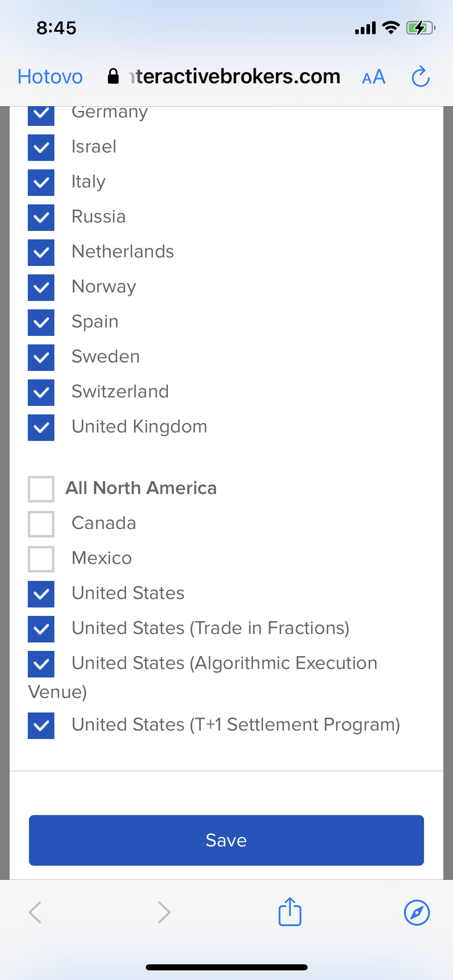
Task: Click the Save button
Action: click(x=226, y=840)
